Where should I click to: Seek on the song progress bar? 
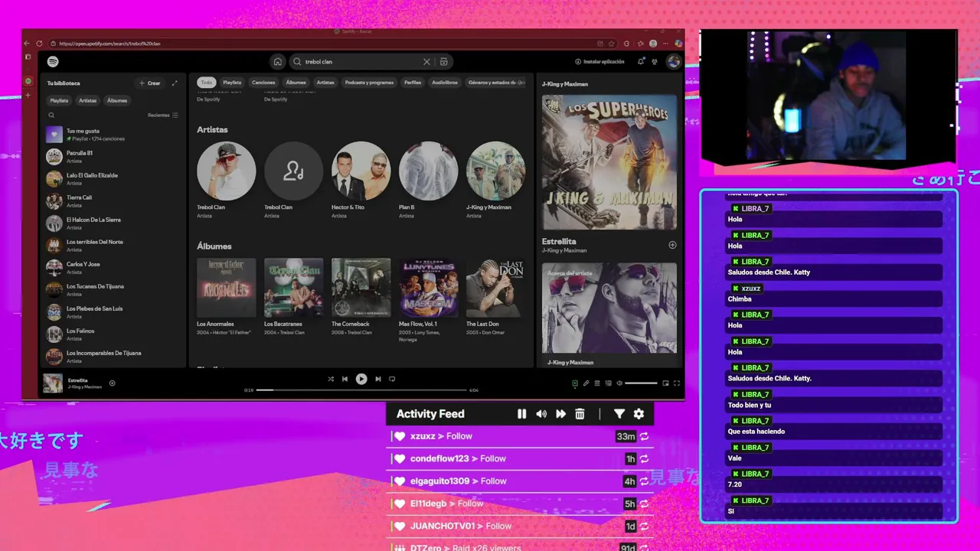[361, 390]
